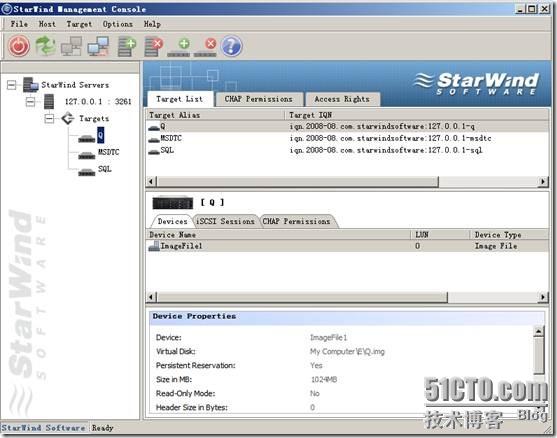The height and width of the screenshot is (438, 557).
Task: Sort by the Target Alias column header
Action: (x=215, y=115)
